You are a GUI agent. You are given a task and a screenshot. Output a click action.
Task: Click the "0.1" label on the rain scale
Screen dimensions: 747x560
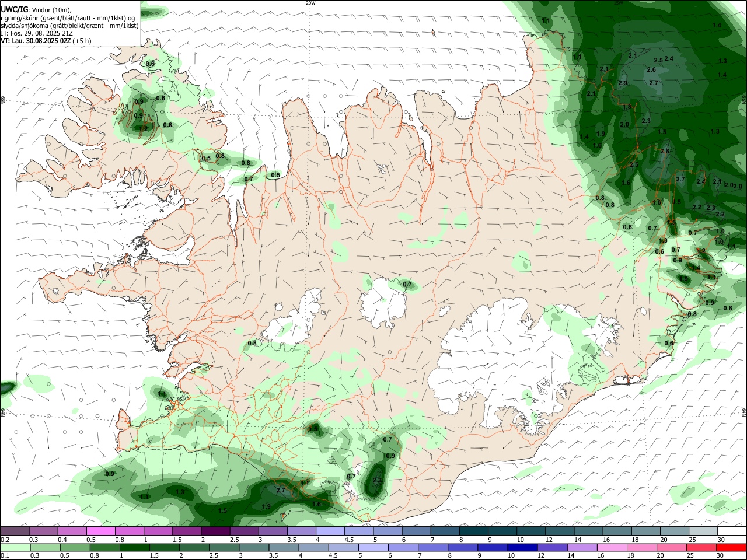pyautogui.click(x=5, y=556)
